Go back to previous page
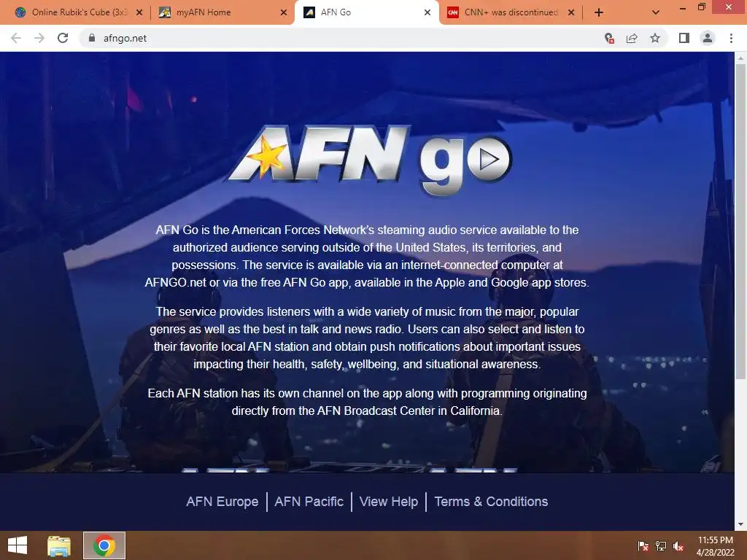The image size is (747, 560). tap(16, 38)
